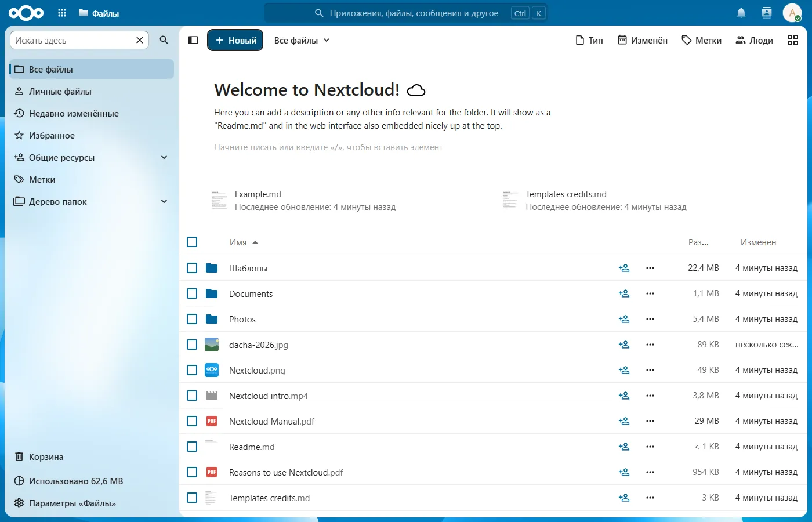The height and width of the screenshot is (522, 812).
Task: Open actions menu for Photos folder
Action: (650, 319)
